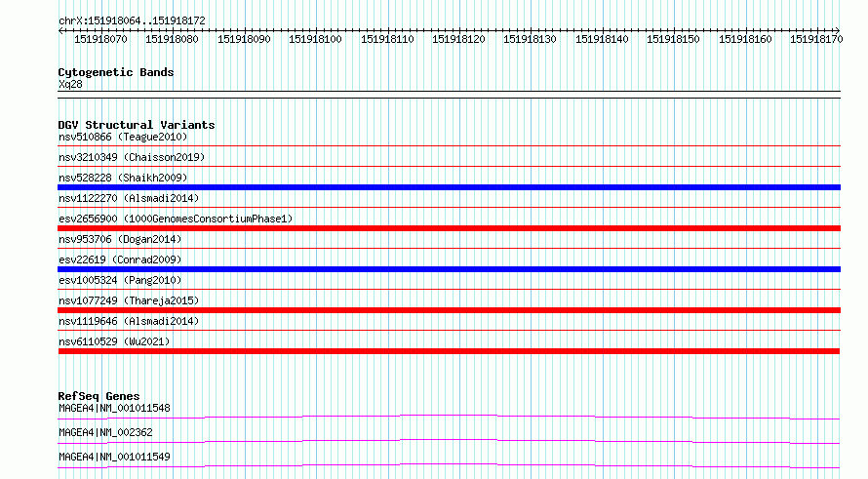Image resolution: width=868 pixels, height=479 pixels.
Task: Open variant esv2656900 (1000GenomesConsortiumPhase1)
Action: [176, 219]
